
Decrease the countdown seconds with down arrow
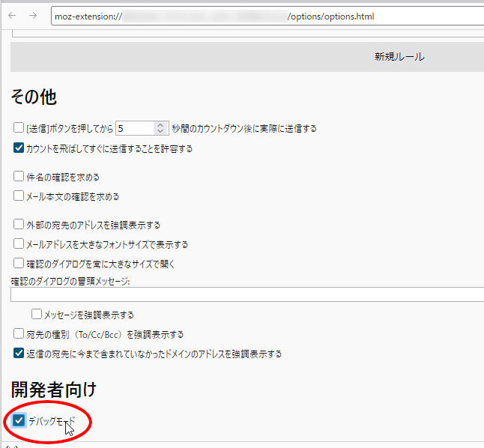pyautogui.click(x=160, y=131)
